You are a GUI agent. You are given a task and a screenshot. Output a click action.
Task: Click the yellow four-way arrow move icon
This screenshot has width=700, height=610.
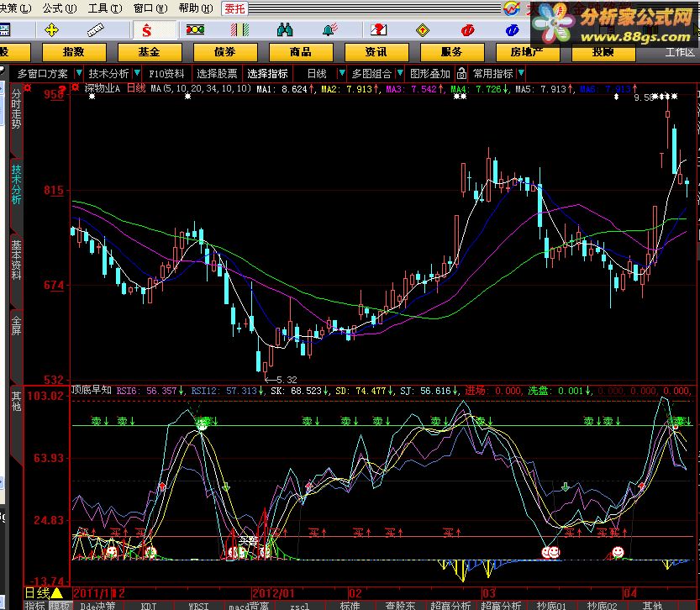pyautogui.click(x=52, y=30)
